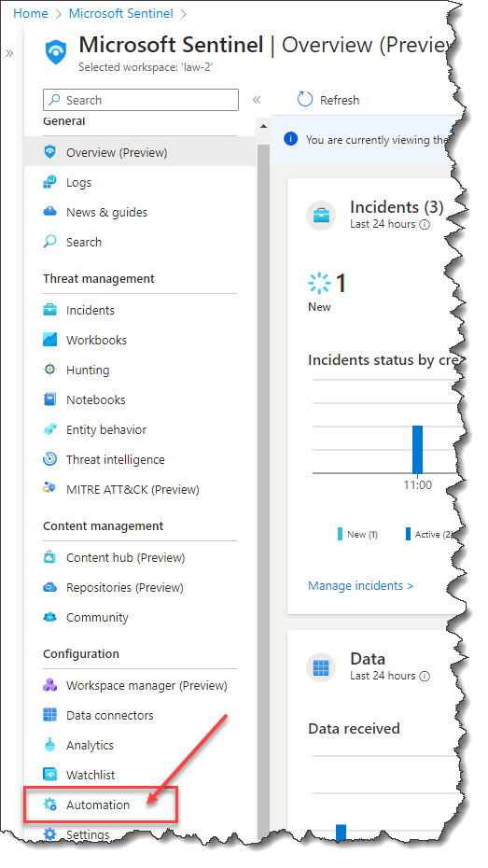Click the Home breadcrumb link
488x868 pixels.
click(31, 13)
